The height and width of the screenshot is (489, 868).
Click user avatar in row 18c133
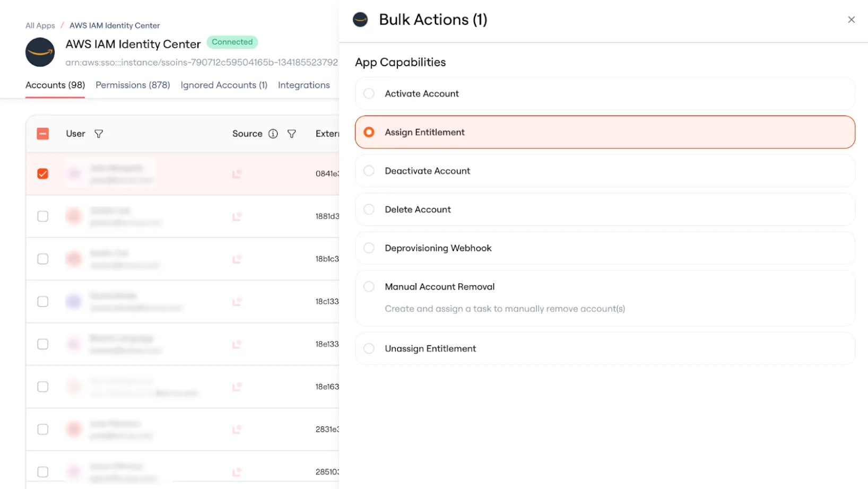coord(74,301)
